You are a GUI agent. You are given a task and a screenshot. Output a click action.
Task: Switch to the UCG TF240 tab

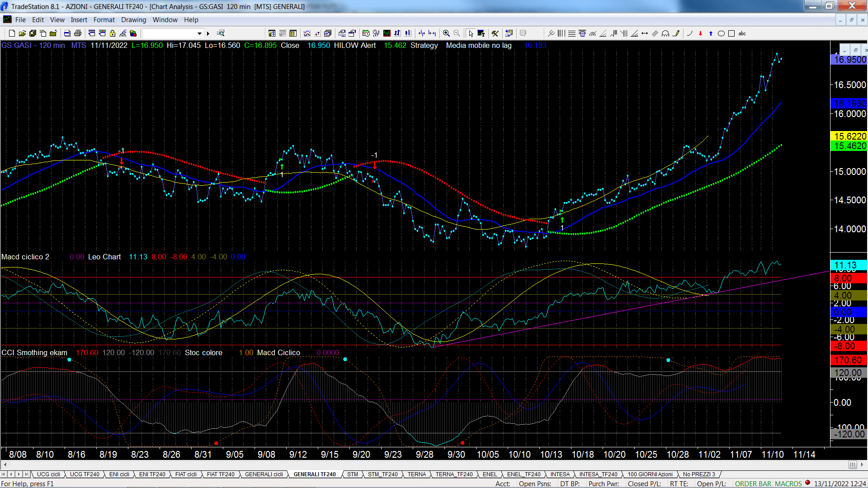coord(85,474)
